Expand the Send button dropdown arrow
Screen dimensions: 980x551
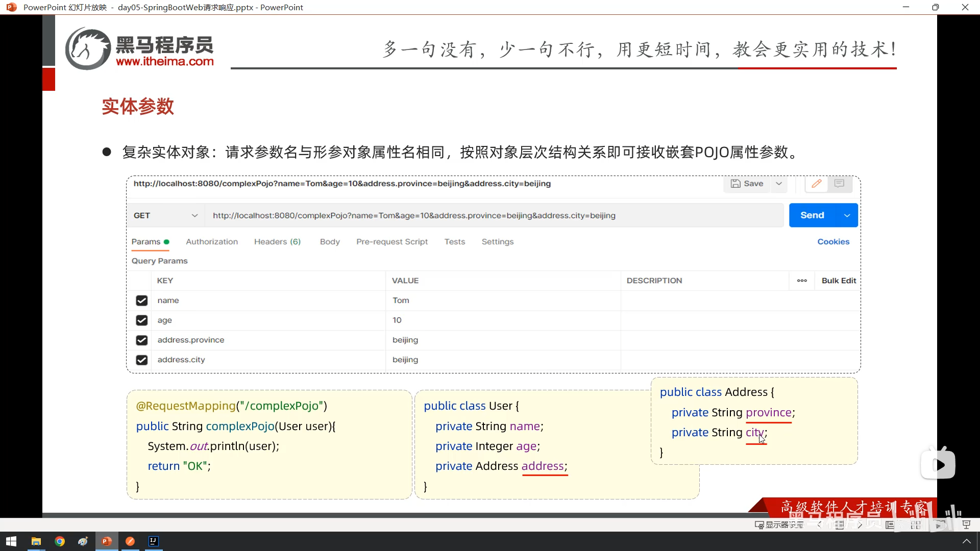pos(847,215)
